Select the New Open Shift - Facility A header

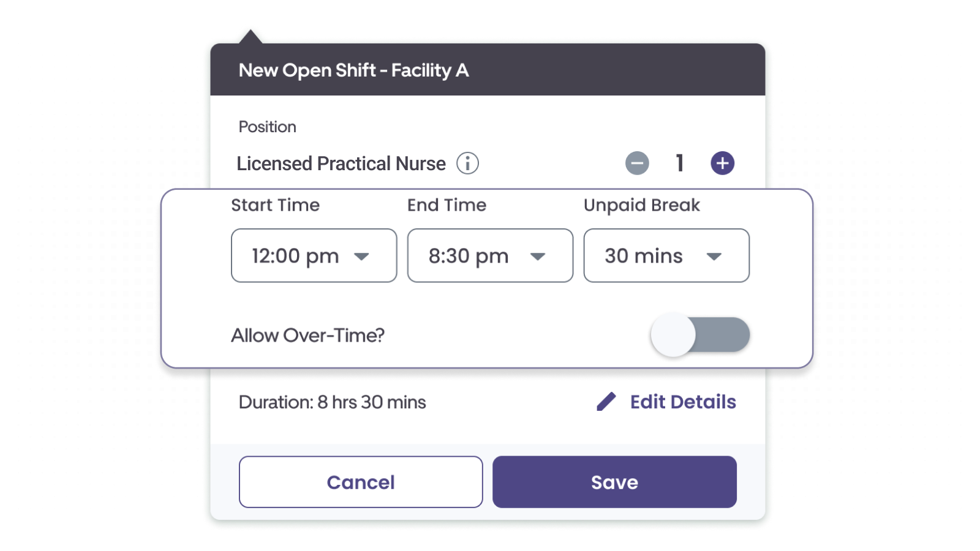pos(353,70)
